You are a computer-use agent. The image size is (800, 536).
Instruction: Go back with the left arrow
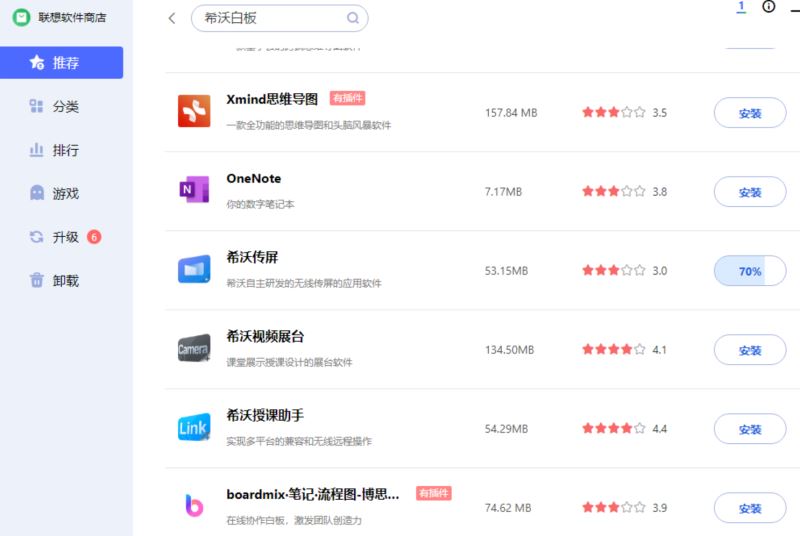tap(172, 18)
